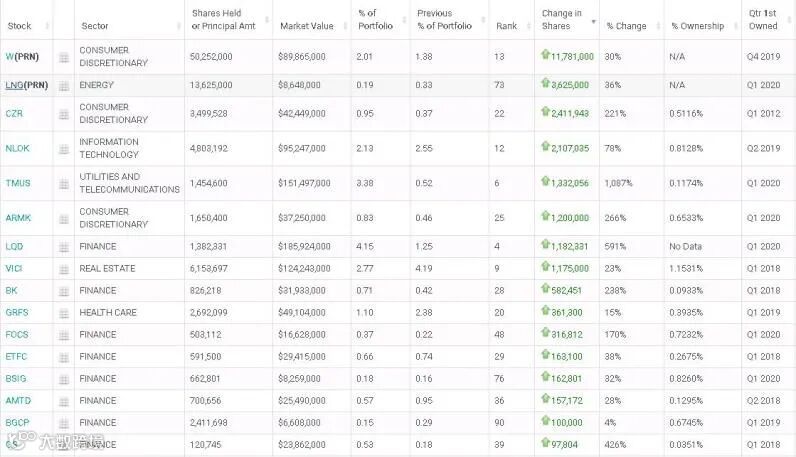Select the 1,087% change value for TMUS
The height and width of the screenshot is (457, 796).
[618, 183]
